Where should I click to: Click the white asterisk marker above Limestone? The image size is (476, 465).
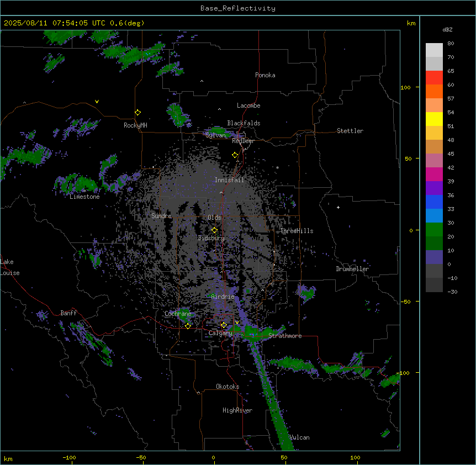pos(85,191)
